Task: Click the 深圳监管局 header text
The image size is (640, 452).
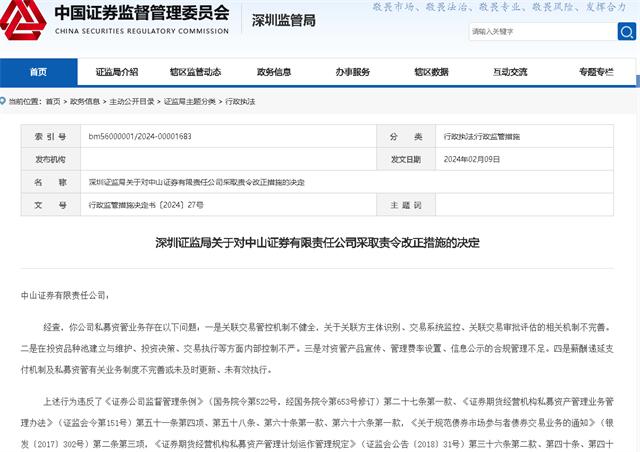Action: click(284, 20)
